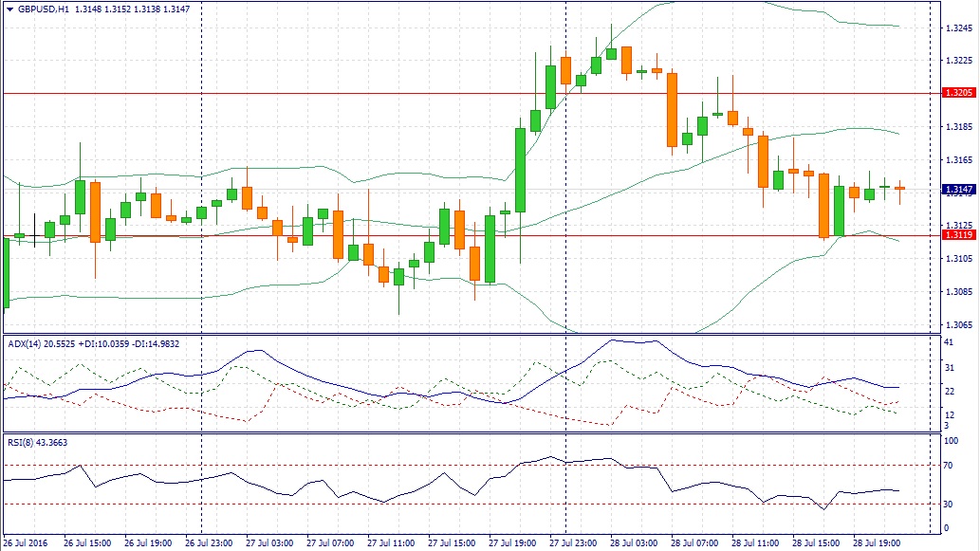This screenshot has height=551, width=980.
Task: Select the current price tag 1.3147
Action: click(x=959, y=190)
